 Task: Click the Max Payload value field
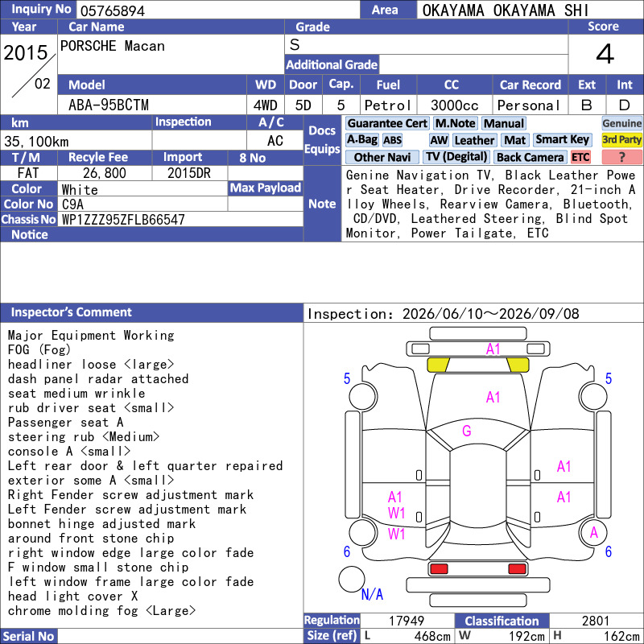click(x=266, y=204)
